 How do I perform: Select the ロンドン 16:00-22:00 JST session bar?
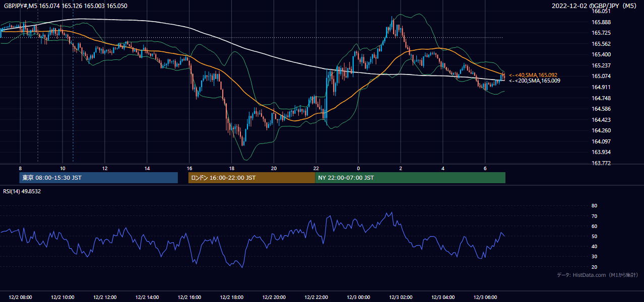click(x=251, y=178)
